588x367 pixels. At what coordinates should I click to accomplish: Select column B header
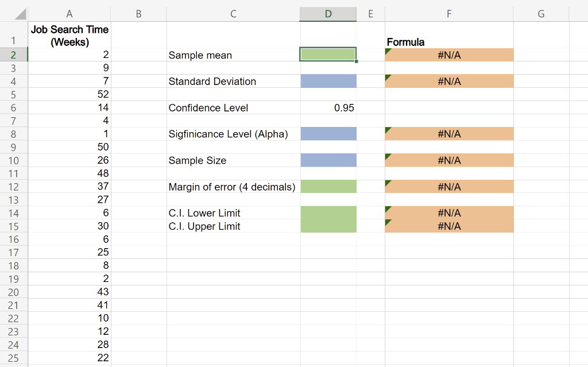pos(139,14)
